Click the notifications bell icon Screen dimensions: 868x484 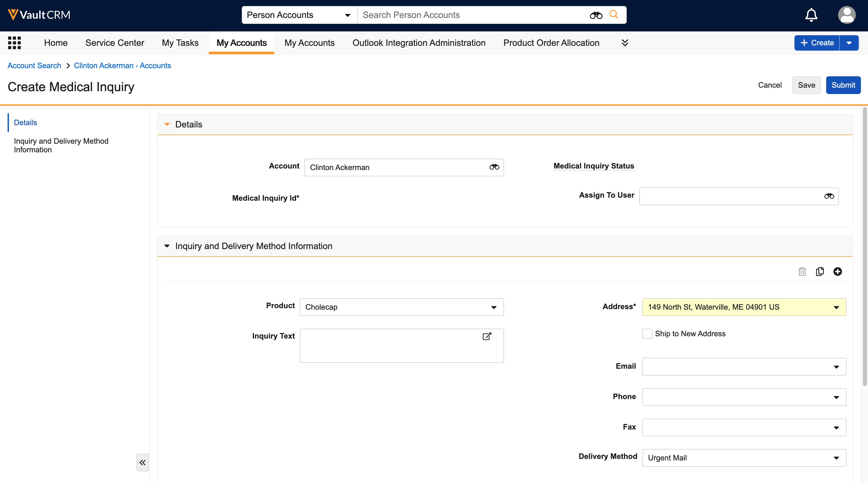point(811,15)
